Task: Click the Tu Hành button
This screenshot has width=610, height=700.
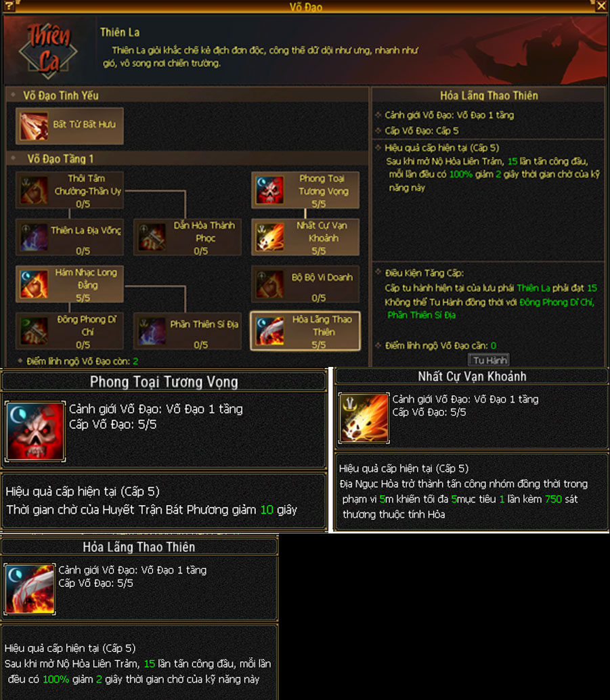Action: pos(489,360)
